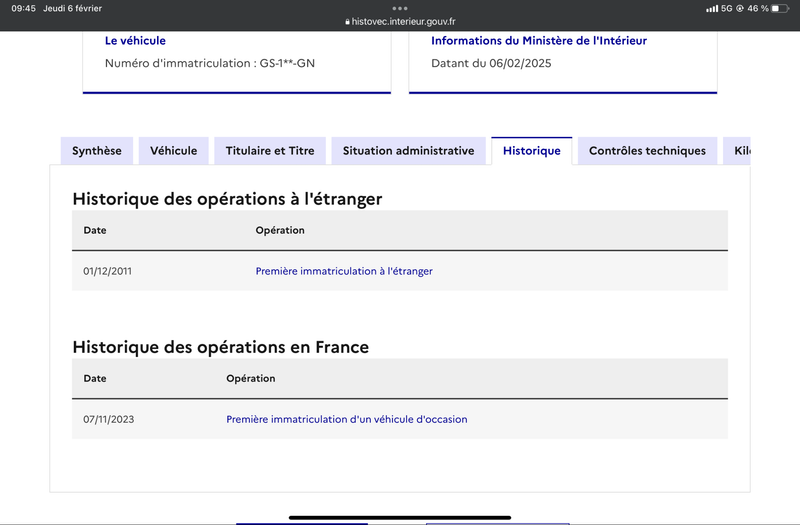Click the Historique des opérations en France heading
The width and height of the screenshot is (800, 525).
click(220, 347)
